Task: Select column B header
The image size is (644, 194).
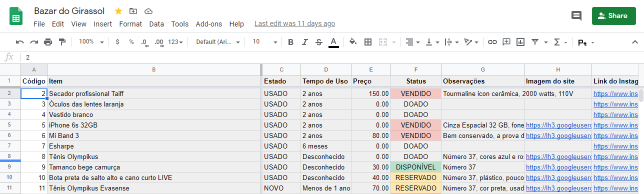Action: tap(154, 69)
